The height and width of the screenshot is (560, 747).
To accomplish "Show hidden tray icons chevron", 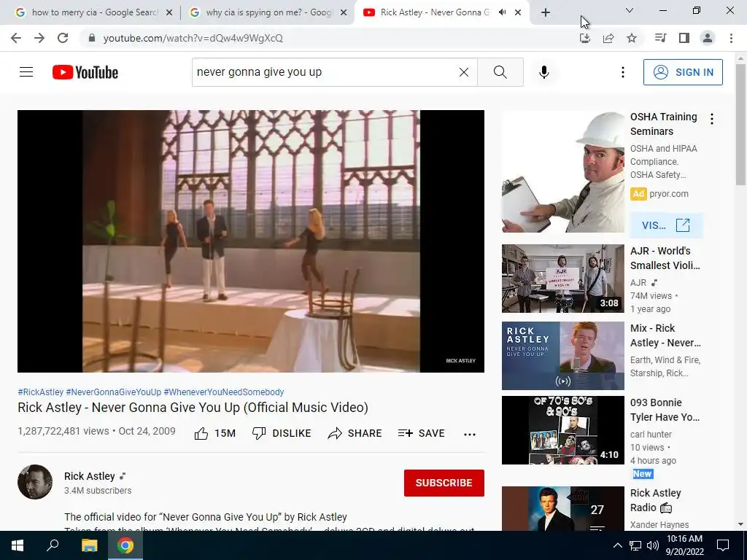I will pos(617,545).
